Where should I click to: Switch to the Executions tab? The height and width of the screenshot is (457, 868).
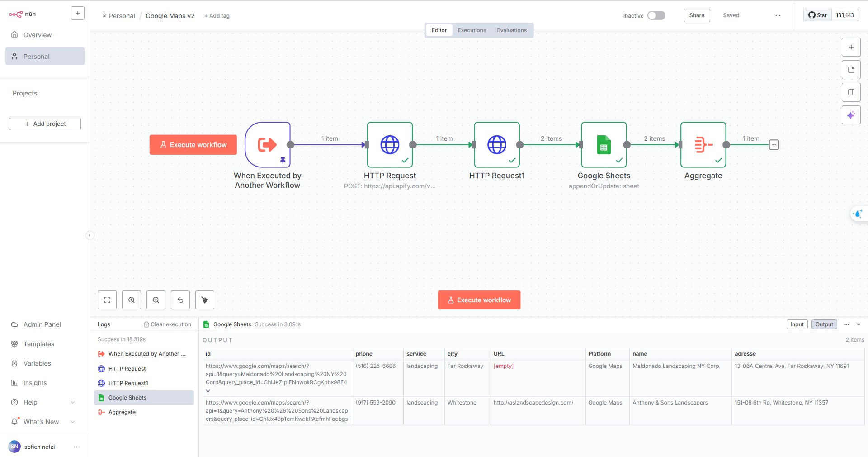tap(472, 30)
